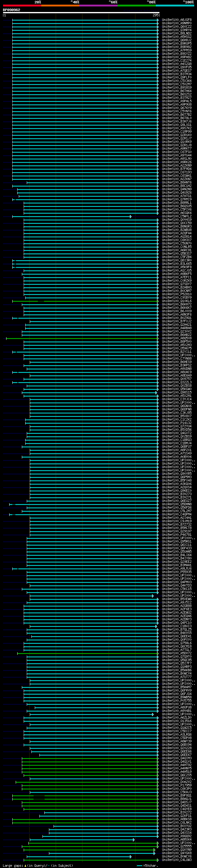This screenshot has width=197, height=868.
Task: Click the orange ~40% identity legend bar
Action: coord(60,6)
